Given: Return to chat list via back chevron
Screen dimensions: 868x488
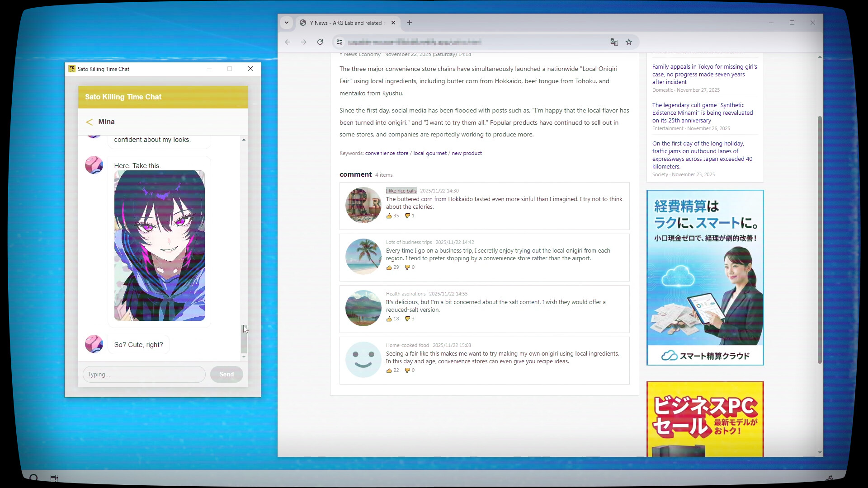Looking at the screenshot, I should 89,122.
